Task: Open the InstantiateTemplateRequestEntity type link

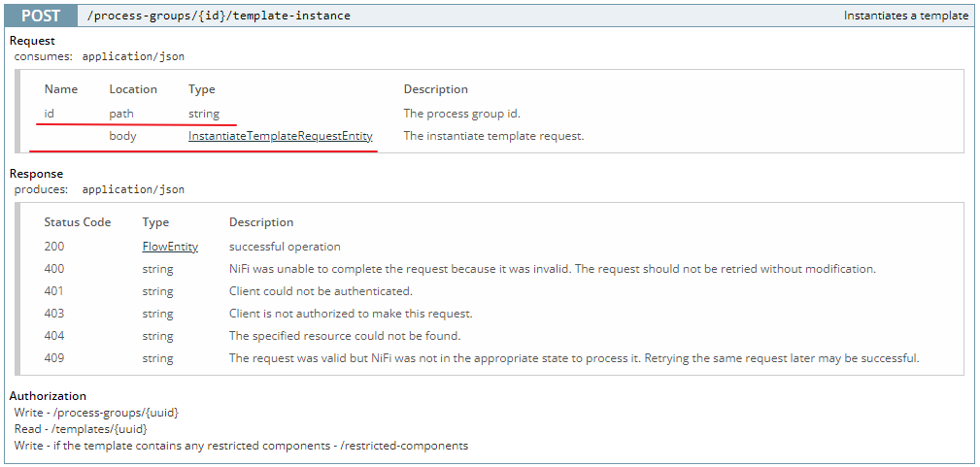Action: [x=281, y=136]
